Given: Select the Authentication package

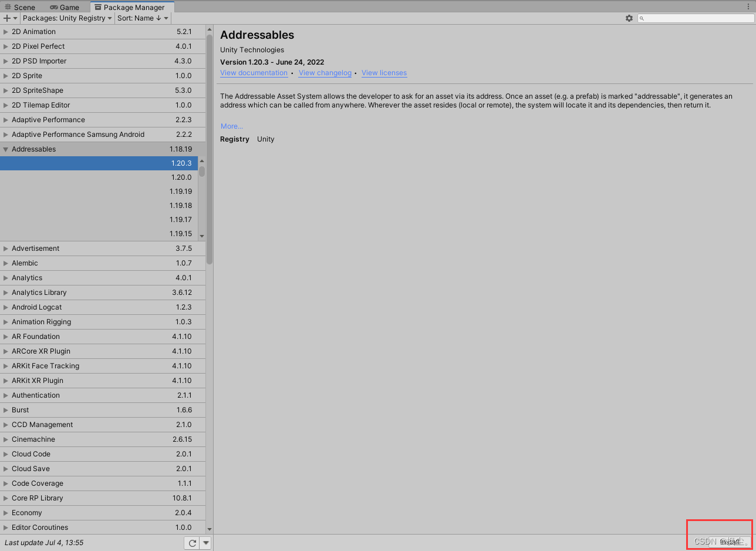Looking at the screenshot, I should point(103,395).
